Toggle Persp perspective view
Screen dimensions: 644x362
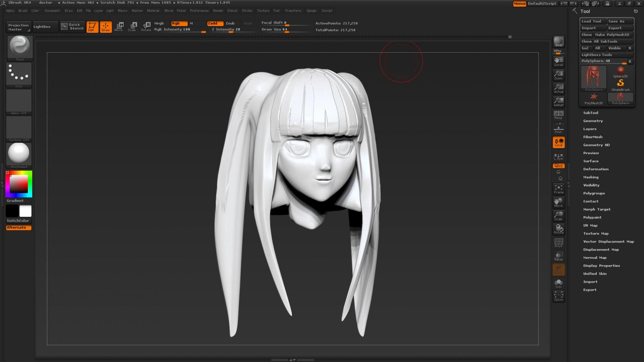(558, 115)
